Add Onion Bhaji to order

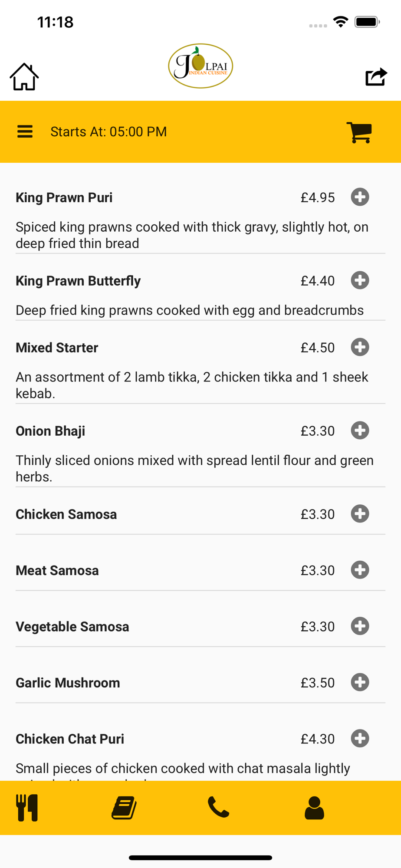(x=360, y=431)
